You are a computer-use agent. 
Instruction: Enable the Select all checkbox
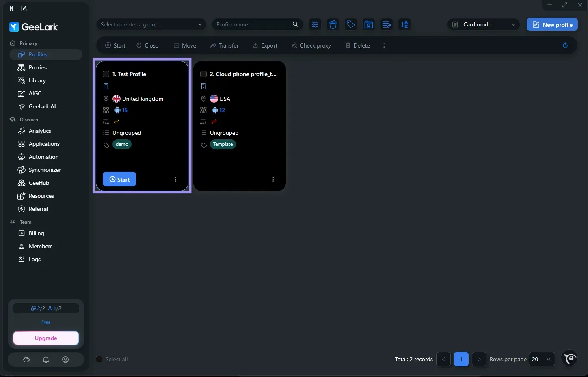click(99, 359)
